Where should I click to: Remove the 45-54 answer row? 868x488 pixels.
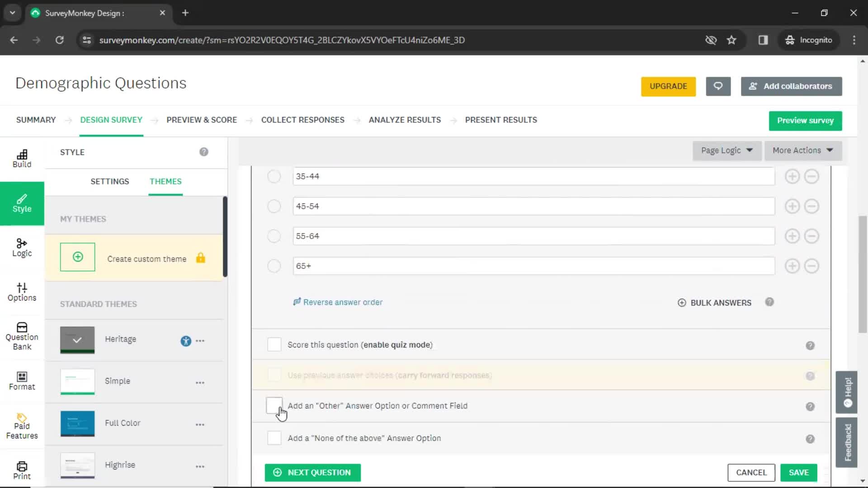811,206
